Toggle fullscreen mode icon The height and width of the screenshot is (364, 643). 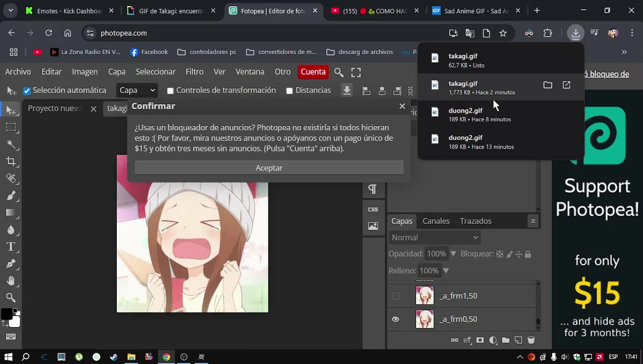pos(356,72)
